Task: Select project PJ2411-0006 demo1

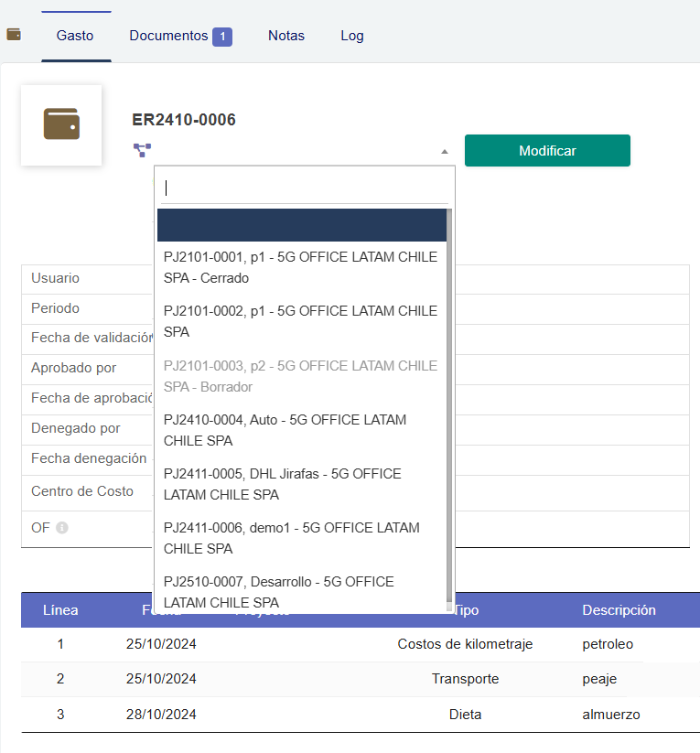Action: (300, 538)
